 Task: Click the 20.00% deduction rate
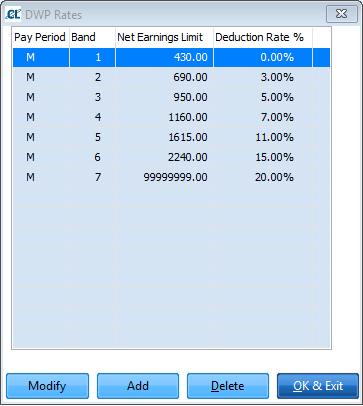point(263,177)
